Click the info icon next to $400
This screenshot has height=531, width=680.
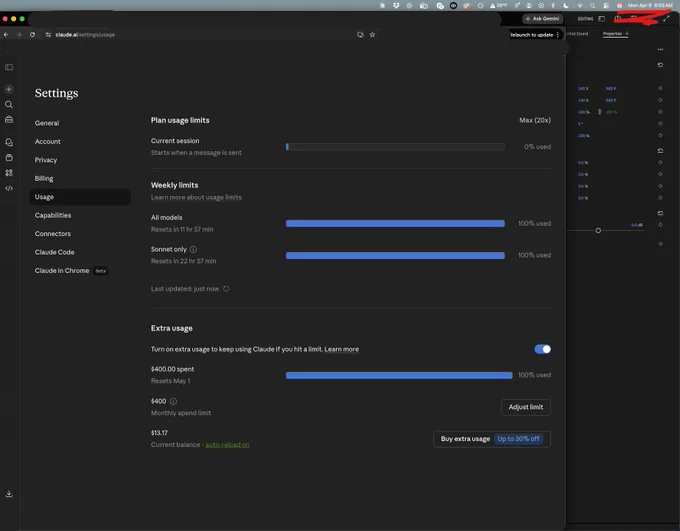[x=173, y=401]
